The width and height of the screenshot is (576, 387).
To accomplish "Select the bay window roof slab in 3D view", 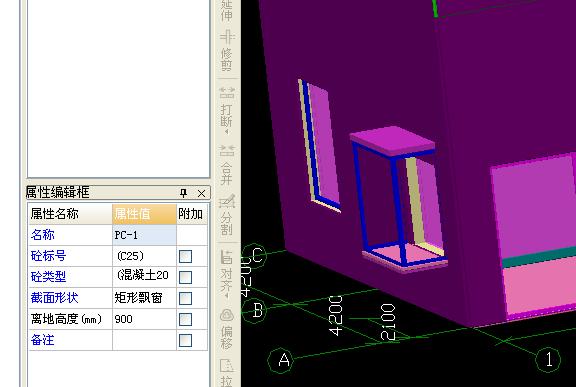I will coord(392,141).
